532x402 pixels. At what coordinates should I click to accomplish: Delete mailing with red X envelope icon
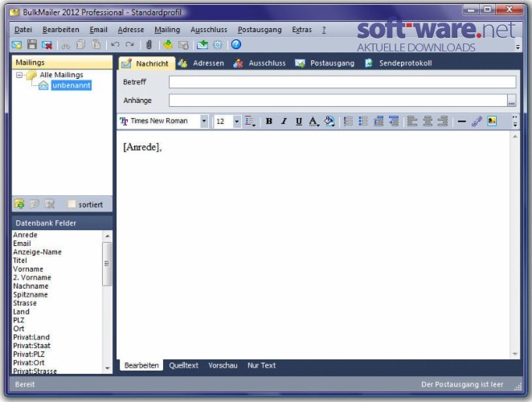47,45
